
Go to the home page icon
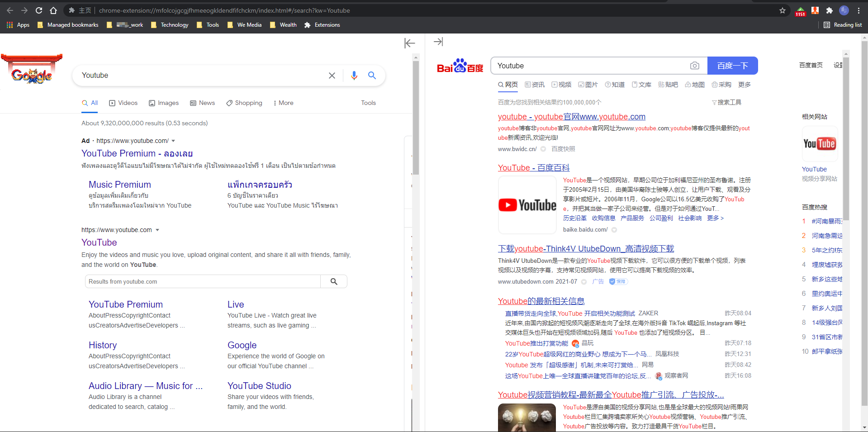click(x=53, y=10)
